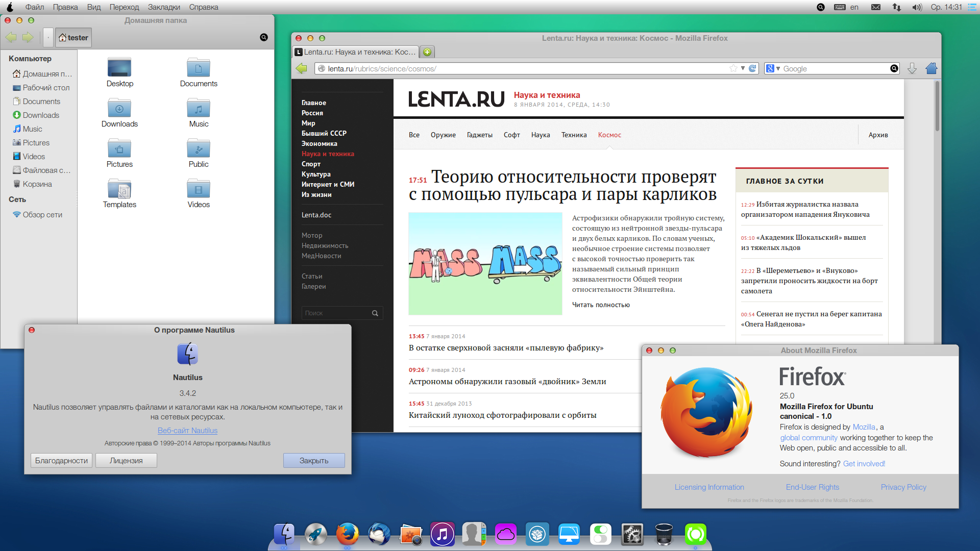Go to Firefox home page icon
980x551 pixels.
[932, 68]
